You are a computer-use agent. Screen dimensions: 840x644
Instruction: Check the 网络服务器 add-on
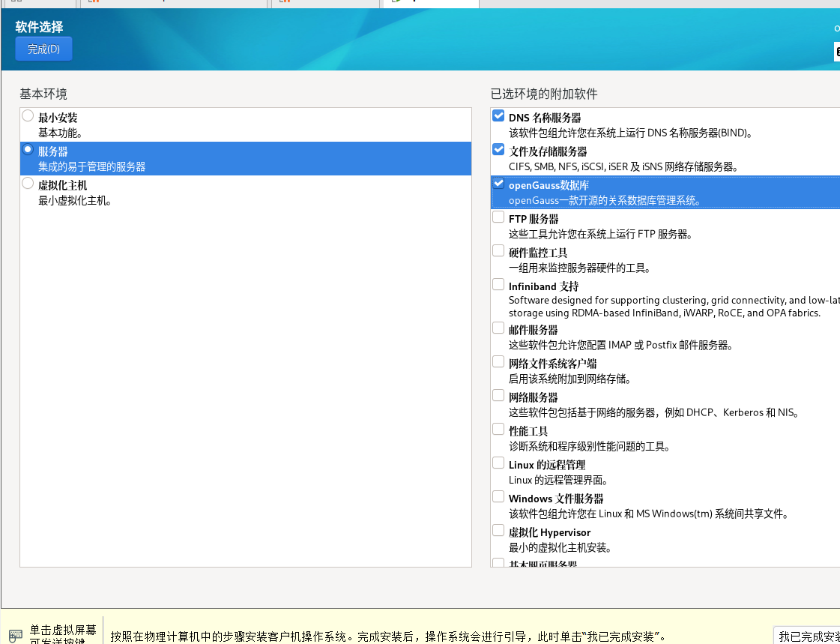point(498,394)
